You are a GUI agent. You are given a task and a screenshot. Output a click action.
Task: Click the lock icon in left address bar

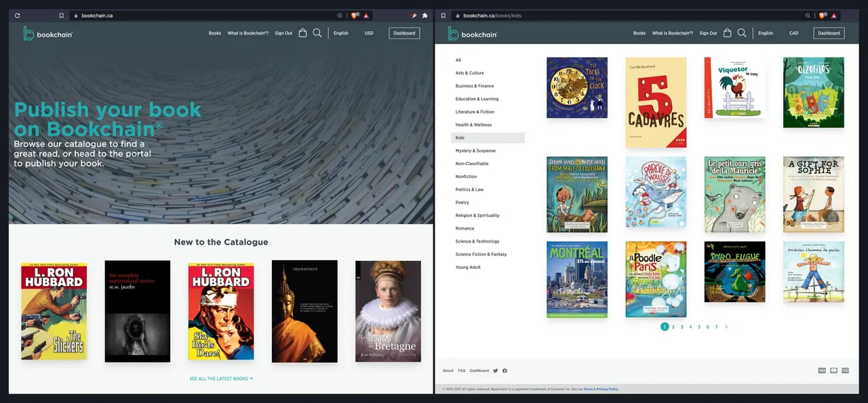pos(76,15)
